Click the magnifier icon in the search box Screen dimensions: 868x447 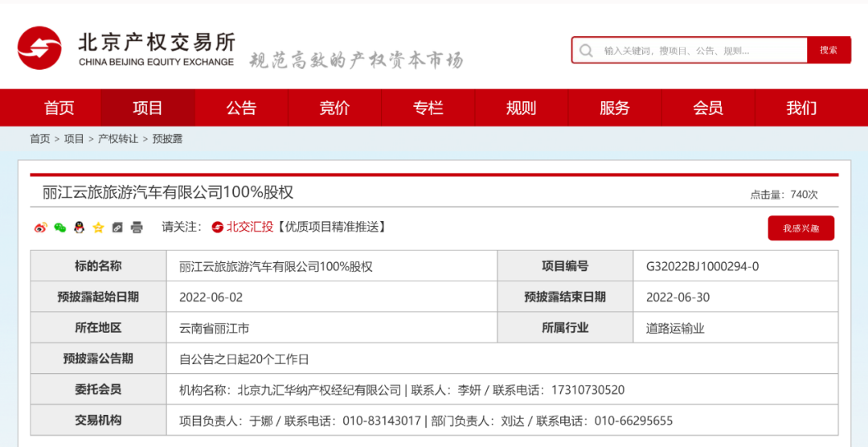point(587,50)
